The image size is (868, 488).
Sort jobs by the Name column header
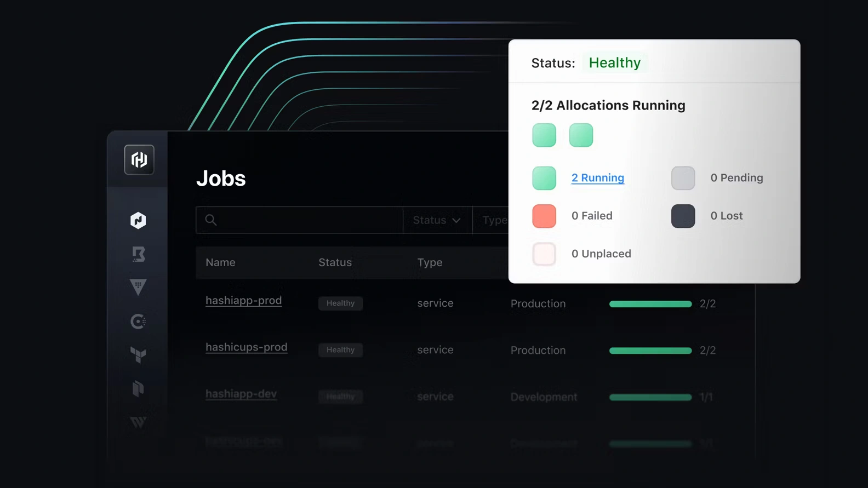[220, 262]
